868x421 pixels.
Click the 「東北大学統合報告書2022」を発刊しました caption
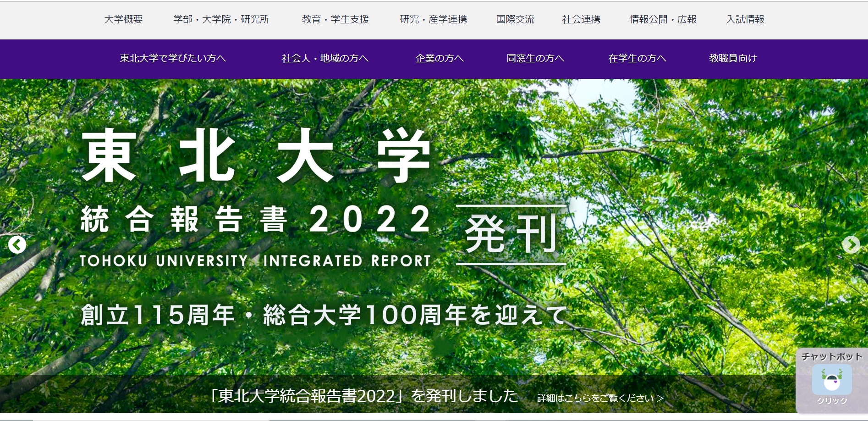(x=363, y=396)
